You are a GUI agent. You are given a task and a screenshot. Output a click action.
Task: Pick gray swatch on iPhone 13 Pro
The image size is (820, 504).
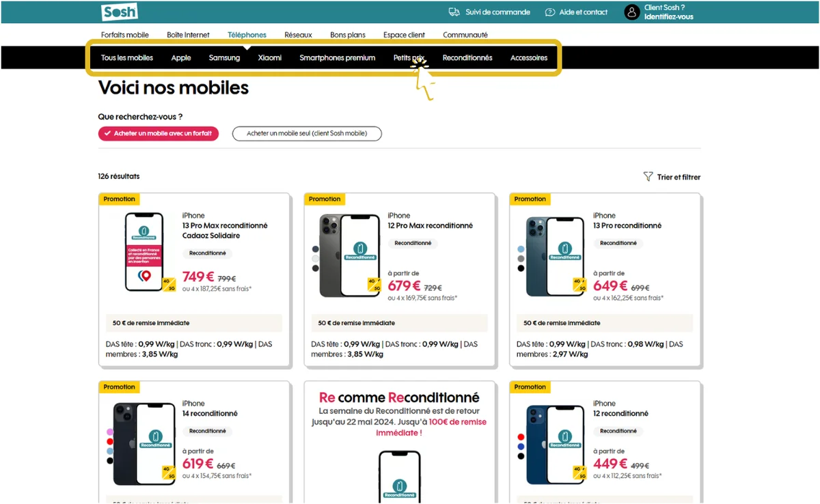point(521,259)
